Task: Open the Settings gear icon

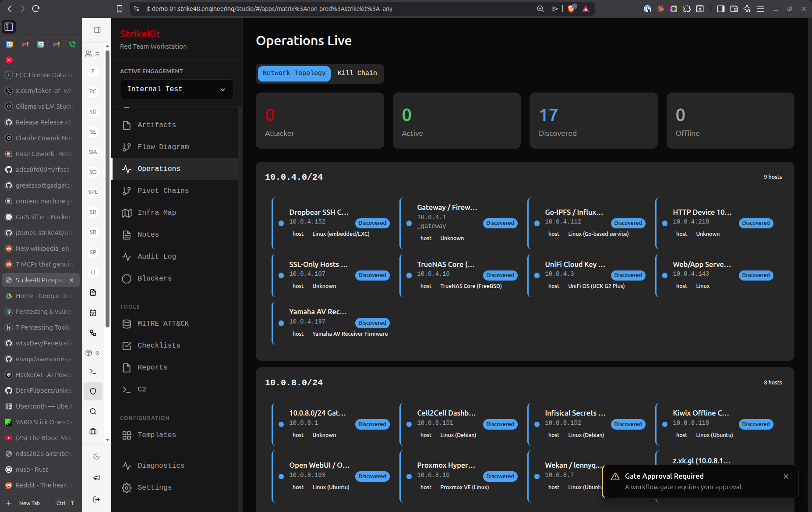Action: point(127,488)
